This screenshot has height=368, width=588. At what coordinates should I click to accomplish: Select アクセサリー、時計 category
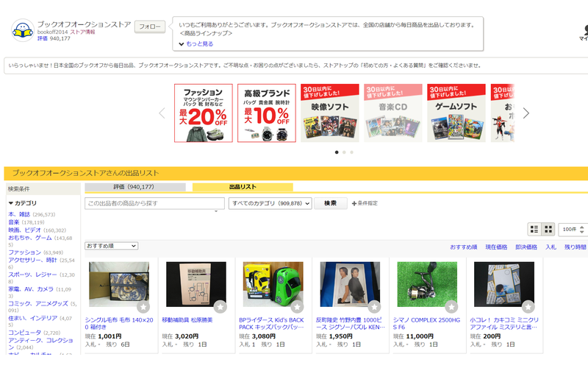click(x=32, y=261)
